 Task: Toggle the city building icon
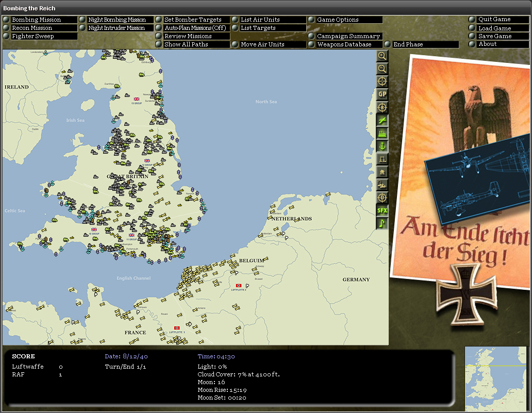(x=382, y=172)
